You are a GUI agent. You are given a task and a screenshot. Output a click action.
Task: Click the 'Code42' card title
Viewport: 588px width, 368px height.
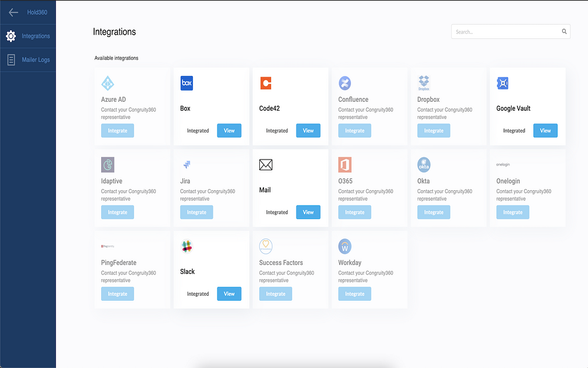(269, 108)
